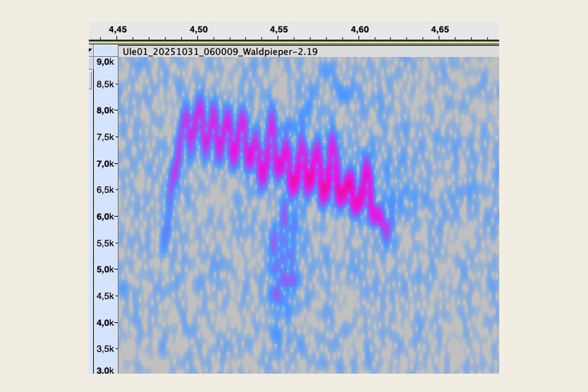The image size is (588, 392).
Task: Click the 5,0k label on frequency scale
Action: (105, 269)
